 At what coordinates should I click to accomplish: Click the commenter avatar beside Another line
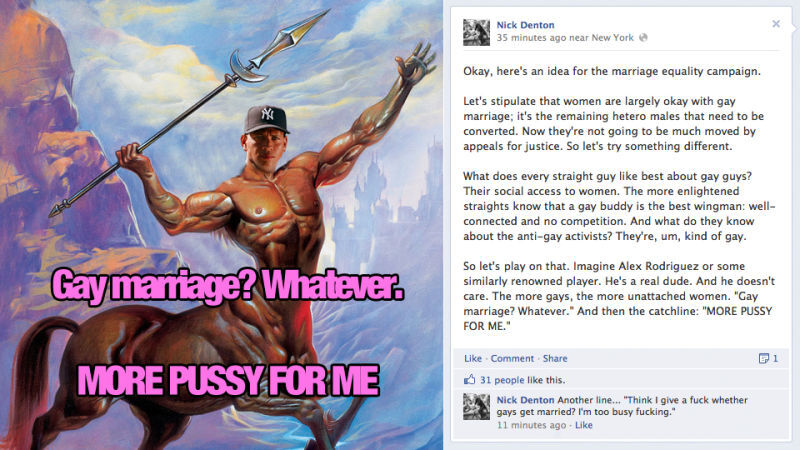point(477,407)
